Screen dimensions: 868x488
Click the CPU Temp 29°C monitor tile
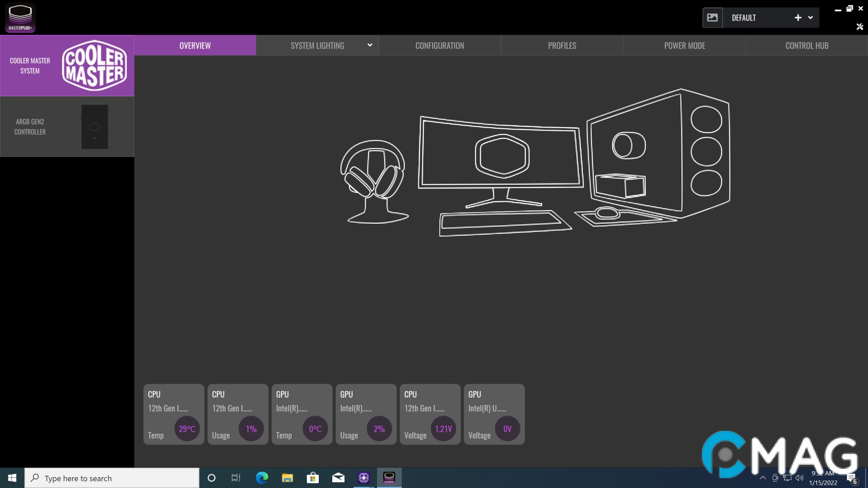tap(174, 414)
